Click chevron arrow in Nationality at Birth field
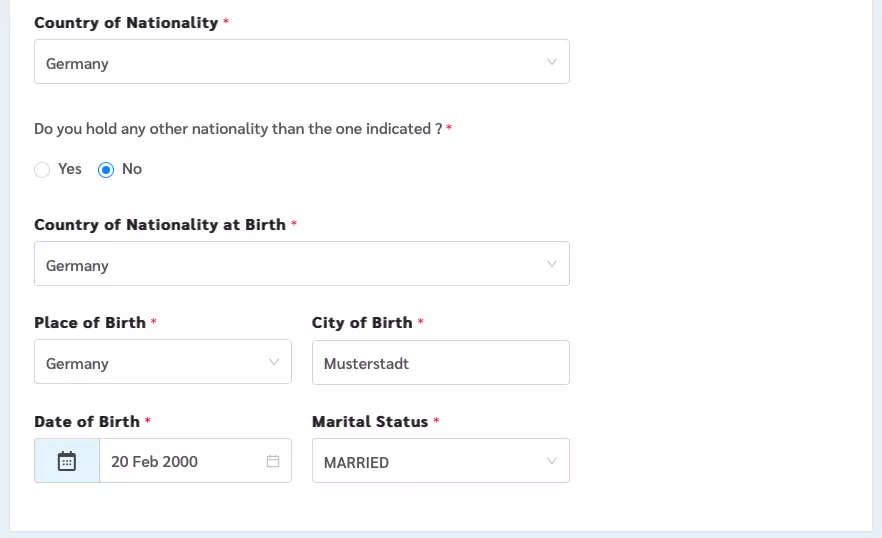This screenshot has height=538, width=882. (x=552, y=264)
